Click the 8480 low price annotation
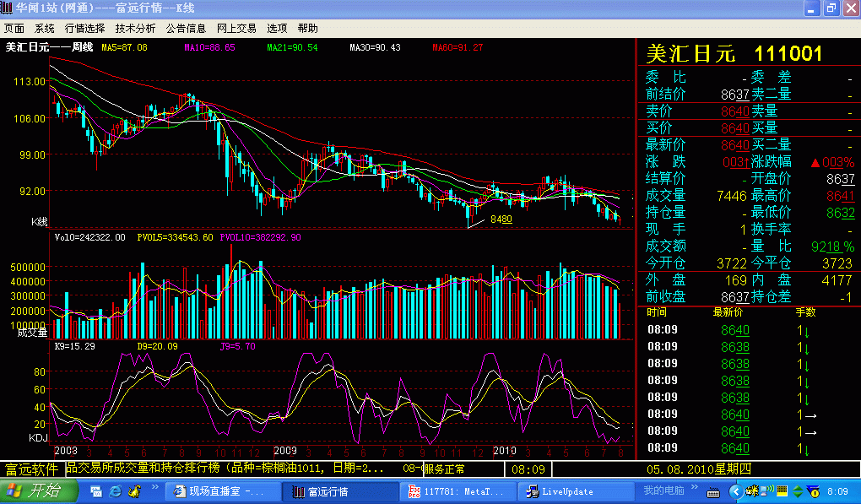This screenshot has width=861, height=504. point(501,219)
